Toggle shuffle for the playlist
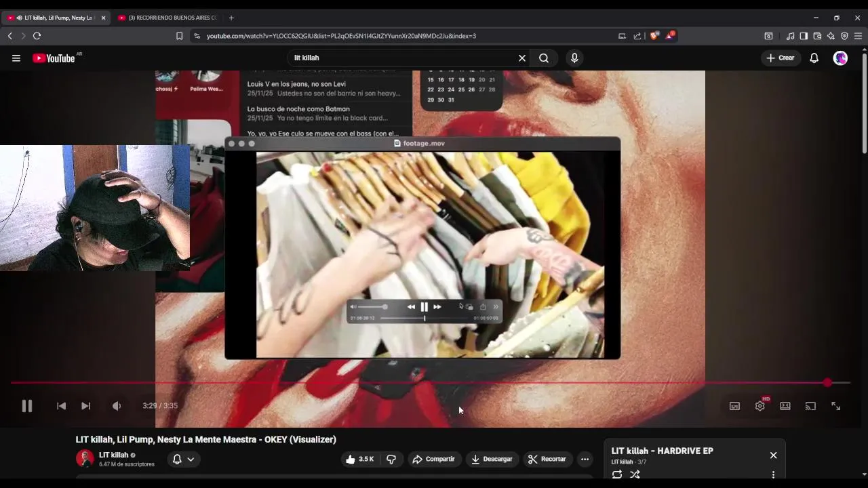This screenshot has height=488, width=868. pos(635,474)
